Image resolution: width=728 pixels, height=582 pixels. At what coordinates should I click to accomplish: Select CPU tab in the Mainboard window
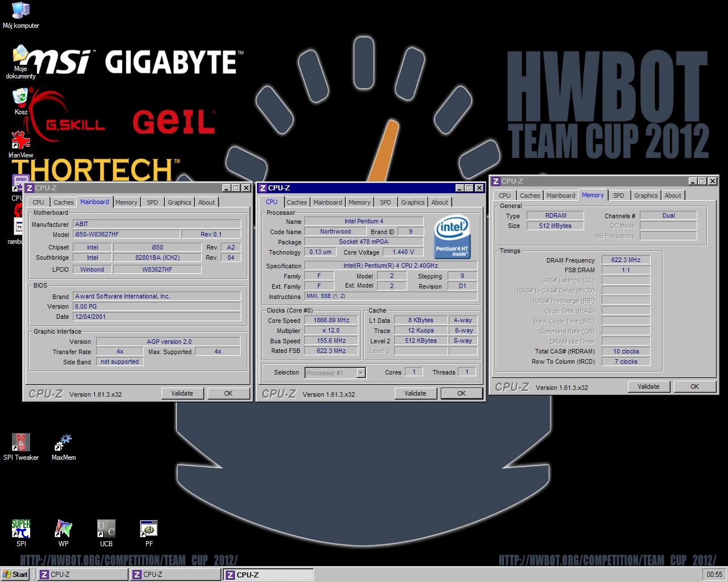tap(39, 202)
